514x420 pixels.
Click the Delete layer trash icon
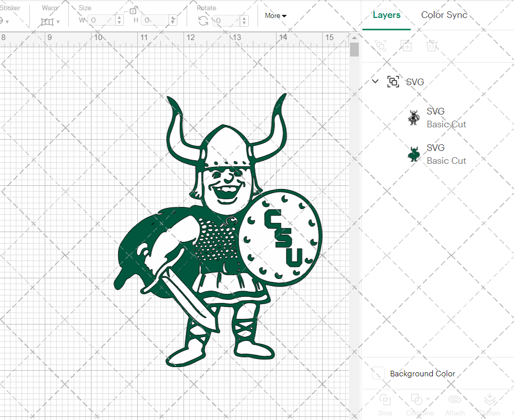432,46
